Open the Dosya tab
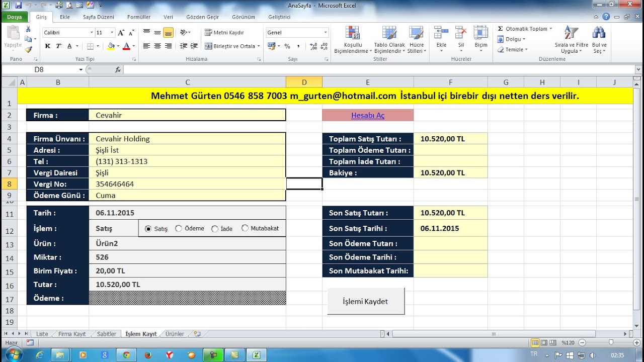Image resolution: width=644 pixels, height=362 pixels. (15, 17)
